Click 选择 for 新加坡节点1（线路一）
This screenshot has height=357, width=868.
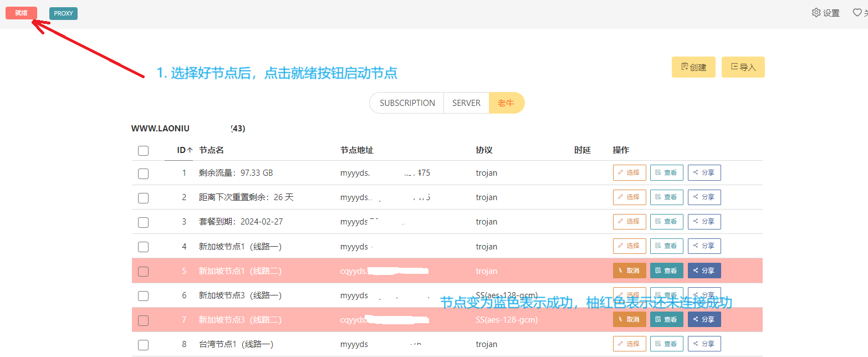(629, 246)
